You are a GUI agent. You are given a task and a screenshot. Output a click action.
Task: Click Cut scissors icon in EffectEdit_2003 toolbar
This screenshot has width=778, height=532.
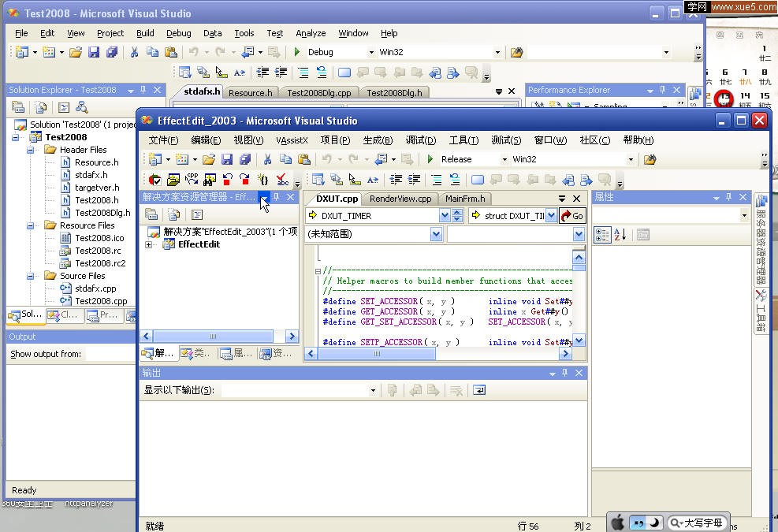[267, 159]
